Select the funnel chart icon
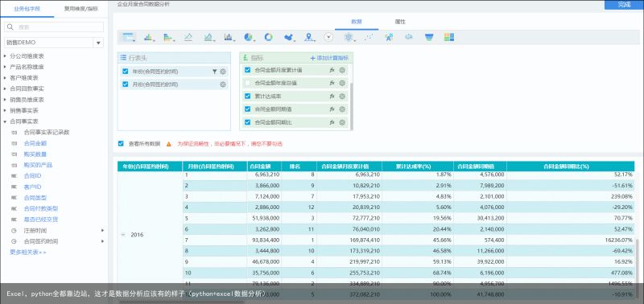This screenshot has width=644, height=304. point(429,37)
